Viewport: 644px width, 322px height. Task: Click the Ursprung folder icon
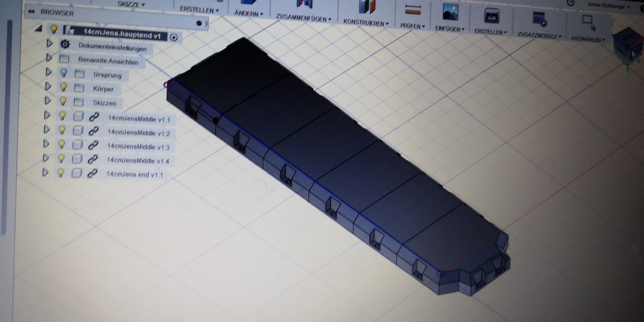[x=79, y=73]
